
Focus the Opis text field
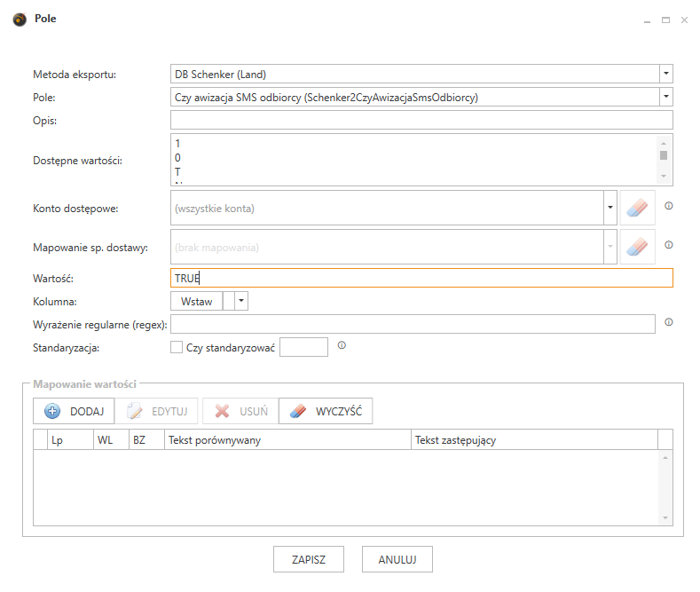coord(421,120)
